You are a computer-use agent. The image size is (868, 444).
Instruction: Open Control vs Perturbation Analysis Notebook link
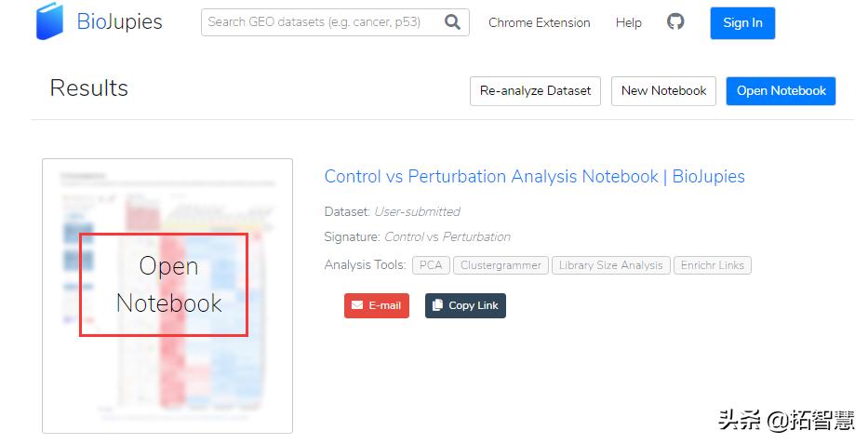click(x=534, y=176)
